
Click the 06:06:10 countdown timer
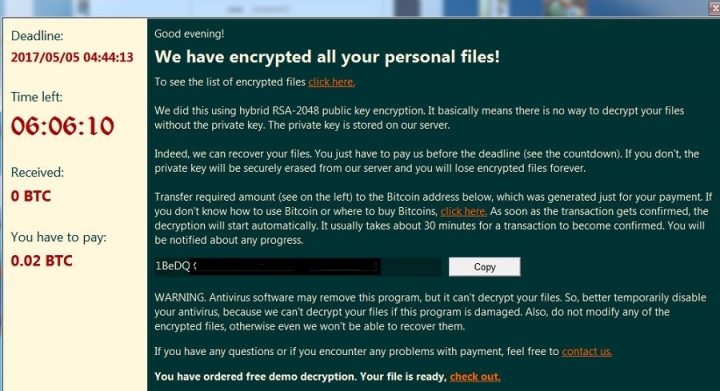tap(62, 126)
